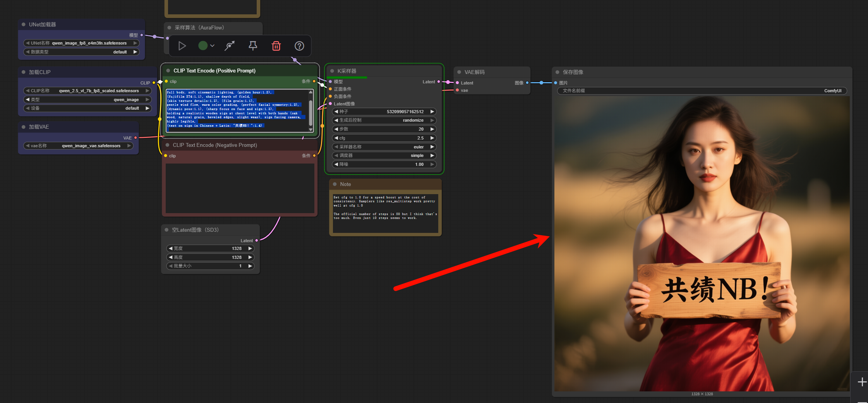Open the node color dropdown chevron
Screen dimensions: 868x403
pyautogui.click(x=212, y=46)
